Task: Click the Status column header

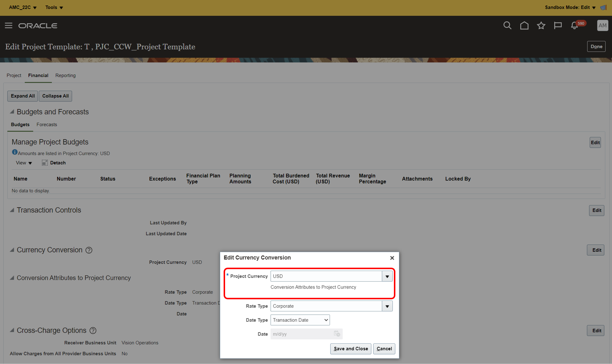Action: coord(108,179)
